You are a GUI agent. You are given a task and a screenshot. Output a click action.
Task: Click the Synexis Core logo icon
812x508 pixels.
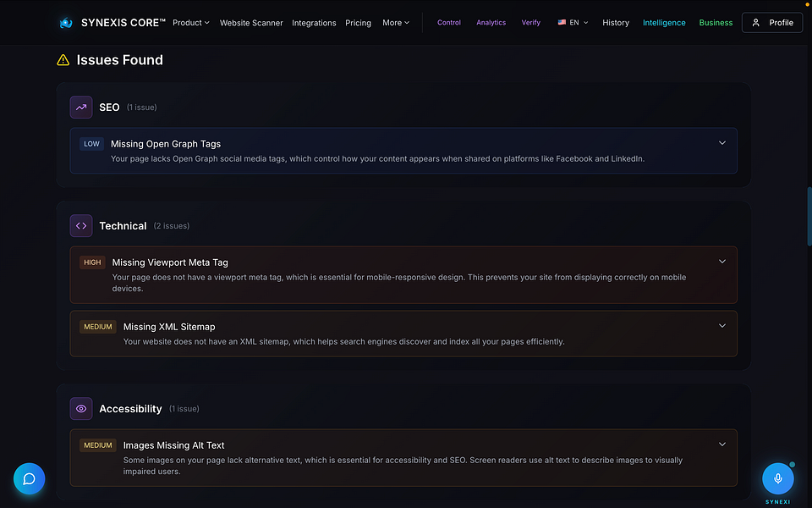coord(66,23)
